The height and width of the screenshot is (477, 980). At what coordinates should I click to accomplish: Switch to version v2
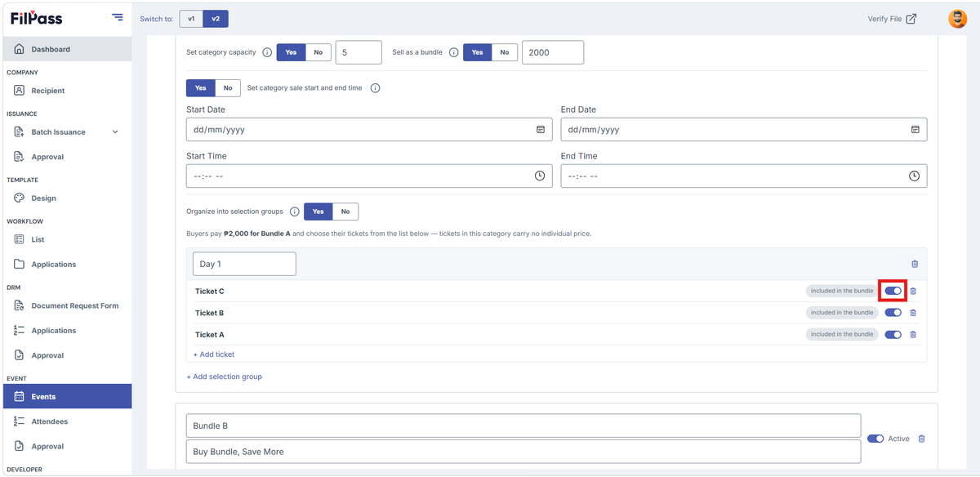[x=215, y=19]
